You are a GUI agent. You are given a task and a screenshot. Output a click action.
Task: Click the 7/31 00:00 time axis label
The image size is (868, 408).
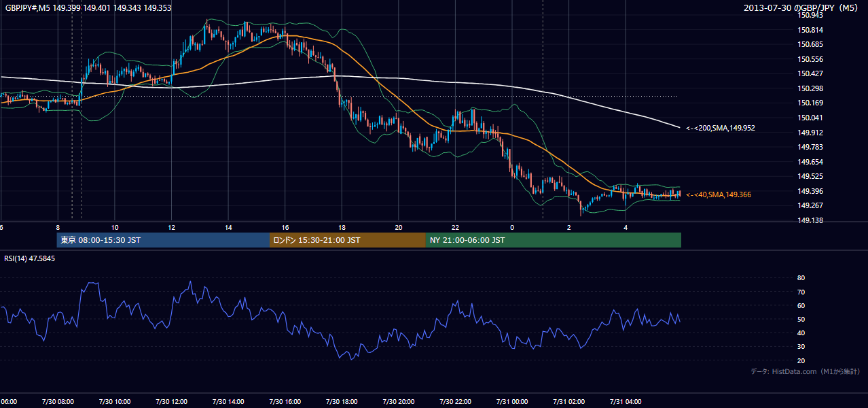(x=512, y=401)
